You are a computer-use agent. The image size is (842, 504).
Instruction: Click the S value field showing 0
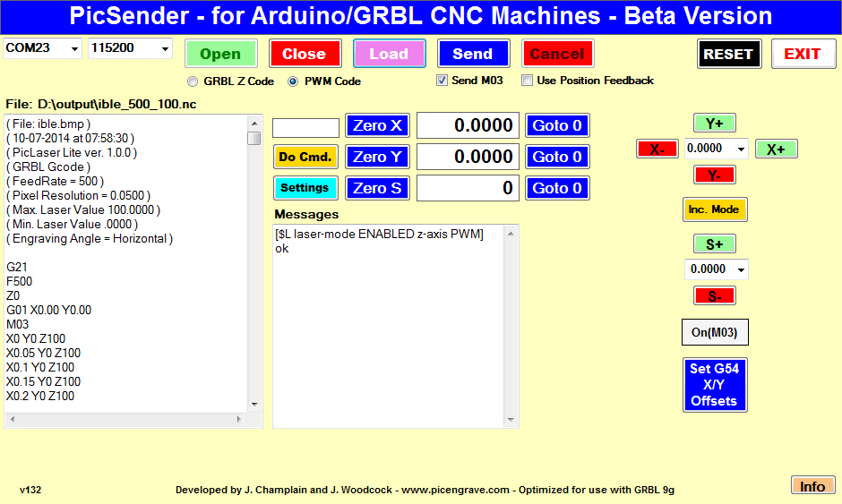pos(468,188)
